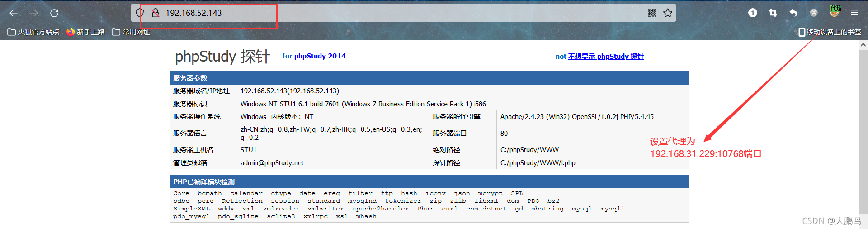The height and width of the screenshot is (229, 868).
Task: Select the 服务器语言 label
Action: (x=190, y=134)
